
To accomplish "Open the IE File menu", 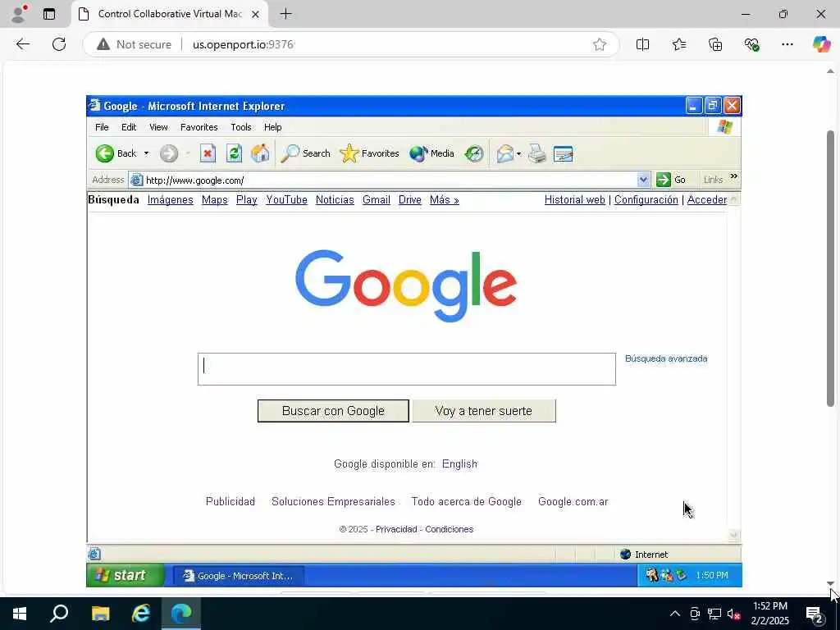I will (102, 127).
